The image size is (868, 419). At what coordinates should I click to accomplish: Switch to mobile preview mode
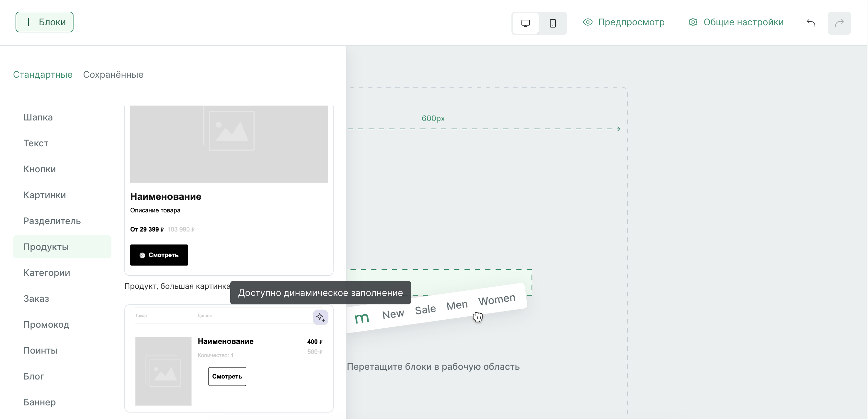[553, 23]
